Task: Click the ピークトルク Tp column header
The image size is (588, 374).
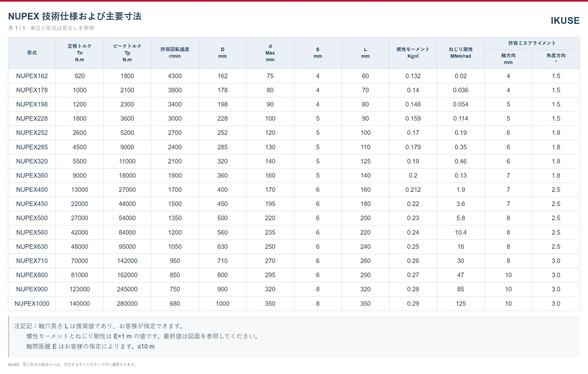Action: pos(127,53)
